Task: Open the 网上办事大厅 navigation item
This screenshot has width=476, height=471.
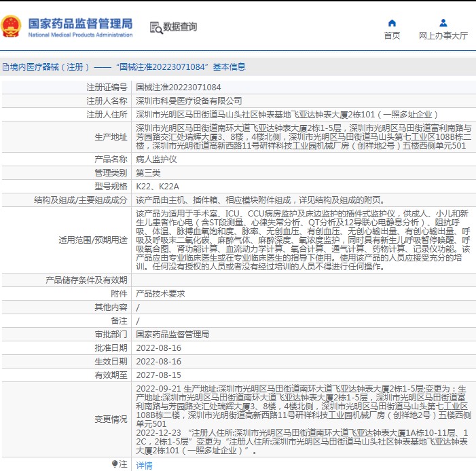Action: point(443,36)
